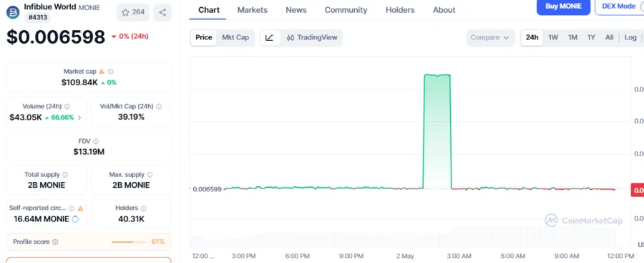
Task: Select line chart style icon
Action: point(270,38)
